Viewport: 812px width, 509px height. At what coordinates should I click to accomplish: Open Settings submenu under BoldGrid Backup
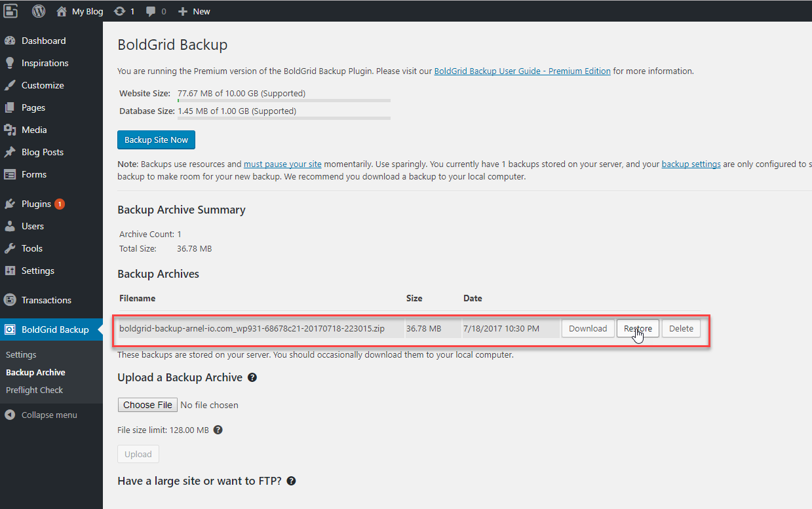pos(21,354)
